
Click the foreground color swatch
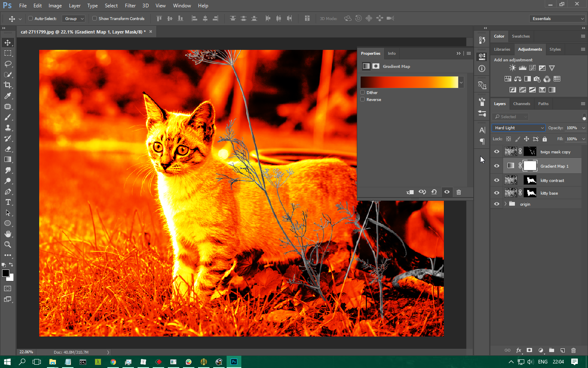coord(6,273)
